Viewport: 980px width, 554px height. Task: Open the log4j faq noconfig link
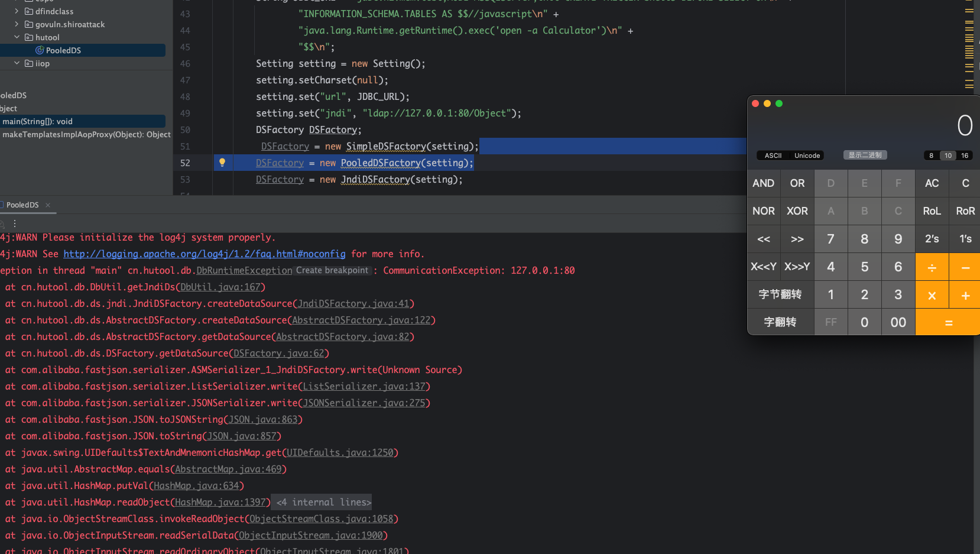point(205,254)
